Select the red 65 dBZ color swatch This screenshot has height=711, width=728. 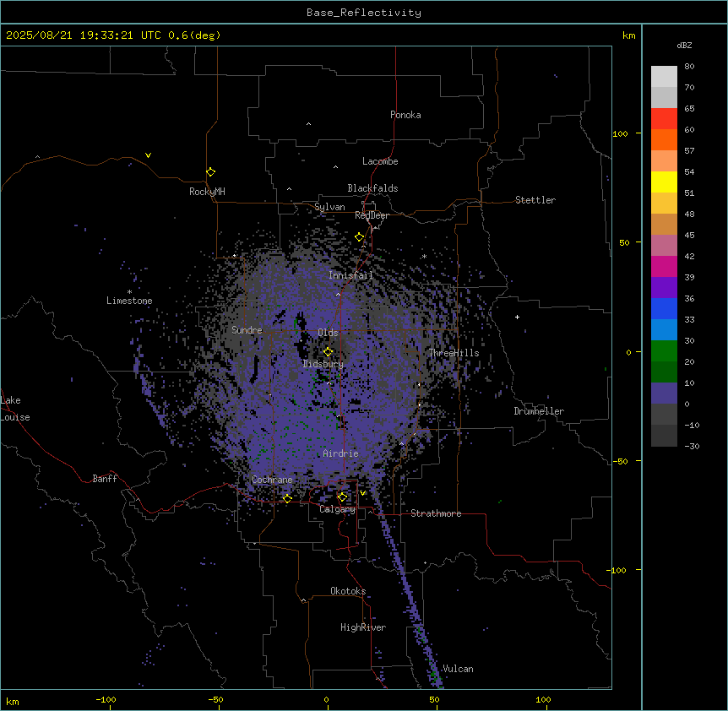tap(664, 119)
